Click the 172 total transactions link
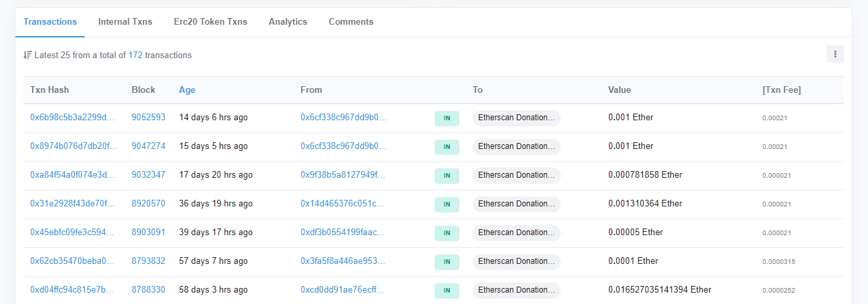The width and height of the screenshot is (868, 304). tap(136, 55)
